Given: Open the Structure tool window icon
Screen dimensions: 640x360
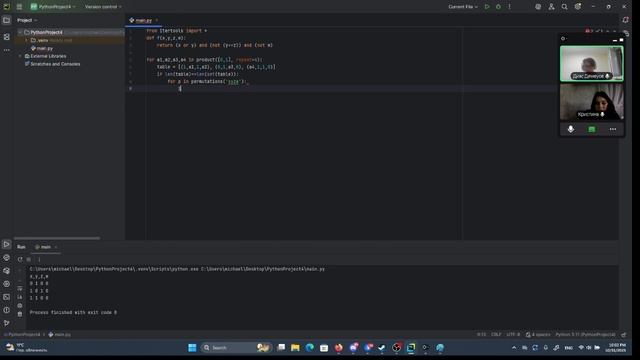Looking at the screenshot, I should coord(7,37).
